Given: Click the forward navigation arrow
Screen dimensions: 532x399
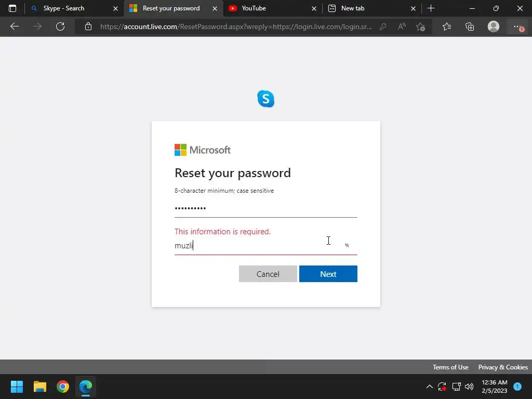Looking at the screenshot, I should 37,26.
